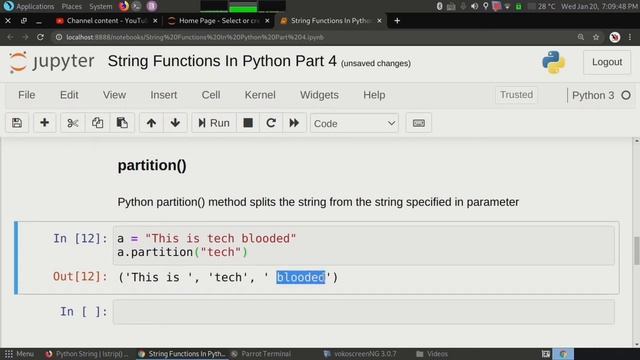Screen dimensions: 640x360
Task: Open a new browser tab
Action: (x=397, y=20)
